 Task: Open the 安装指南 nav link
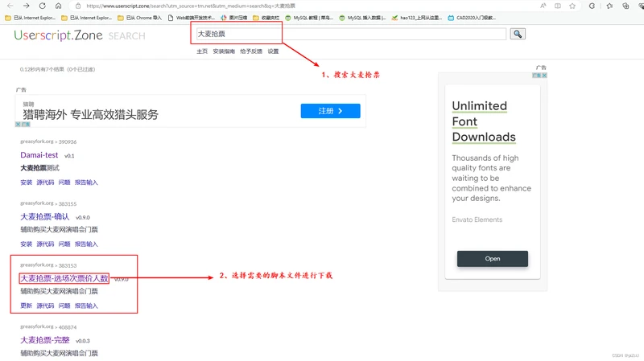tap(224, 51)
